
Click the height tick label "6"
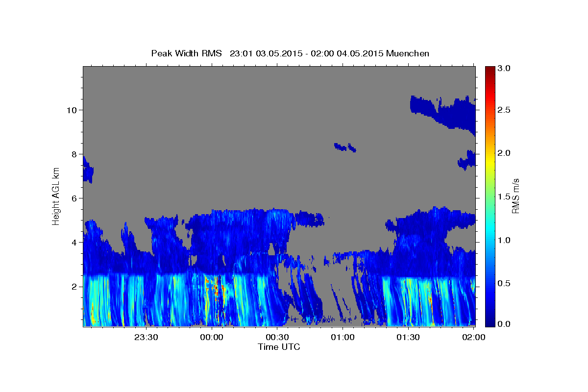(x=74, y=198)
